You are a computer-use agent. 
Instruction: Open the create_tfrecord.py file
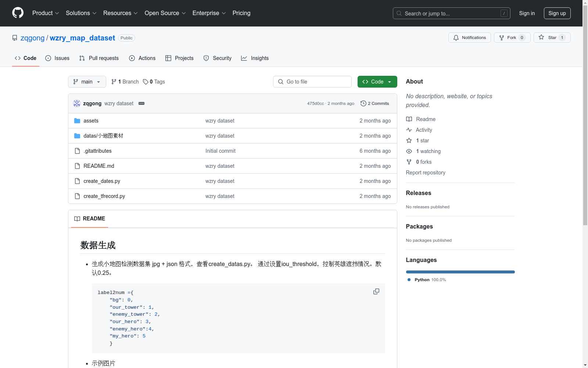[104, 196]
